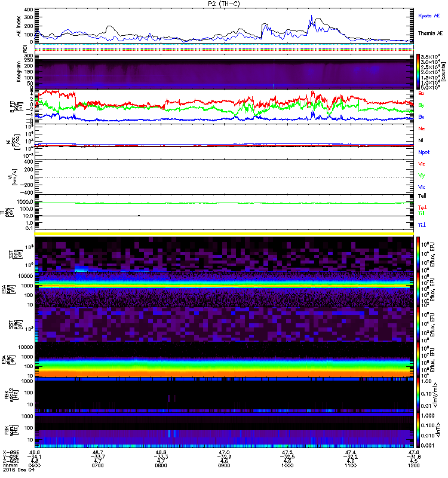Select the red Bz legend label
448x478 pixels.
point(421,93)
